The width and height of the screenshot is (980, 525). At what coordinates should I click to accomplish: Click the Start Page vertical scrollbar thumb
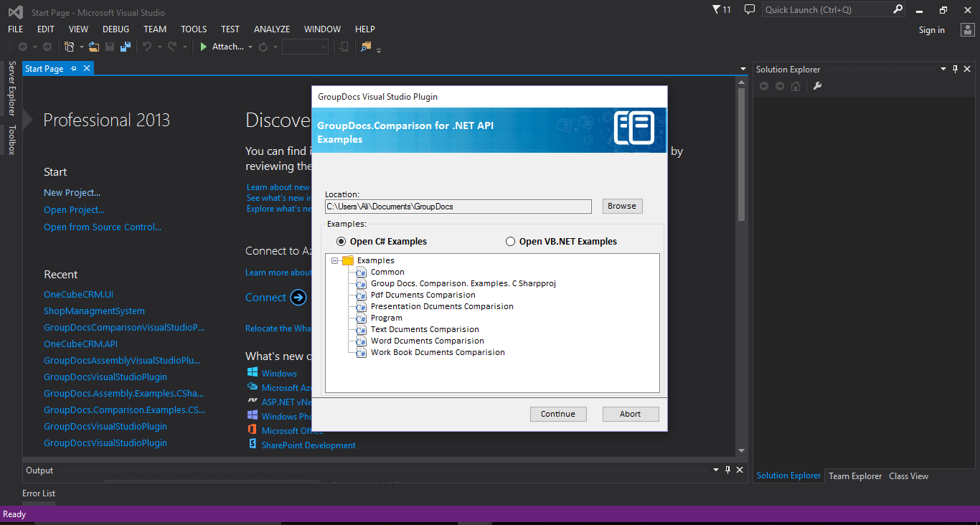point(742,154)
